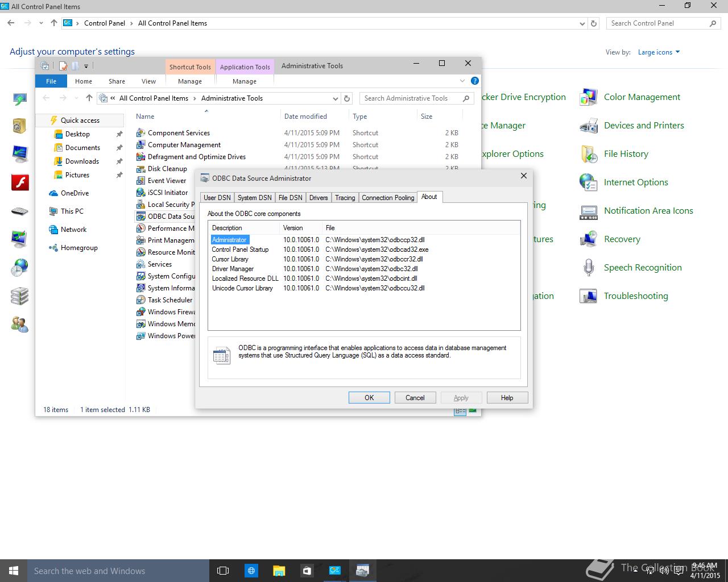Select This PC in navigation pane
Viewport: 728px width, 582px height.
click(72, 211)
